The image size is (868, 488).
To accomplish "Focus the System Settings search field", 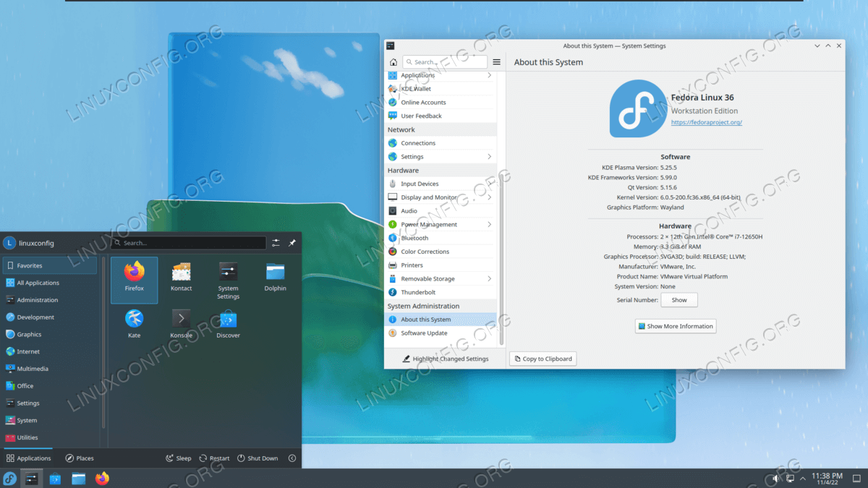I will click(x=445, y=62).
